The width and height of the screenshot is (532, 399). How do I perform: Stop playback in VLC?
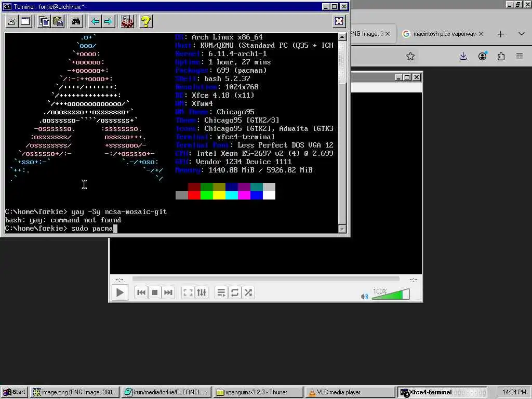coord(155,292)
